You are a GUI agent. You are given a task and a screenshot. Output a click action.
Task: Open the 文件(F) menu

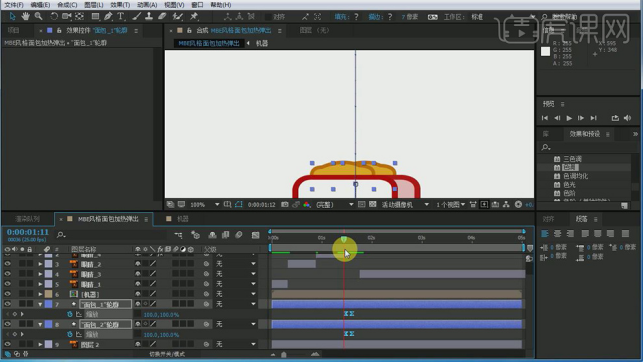tap(14, 5)
